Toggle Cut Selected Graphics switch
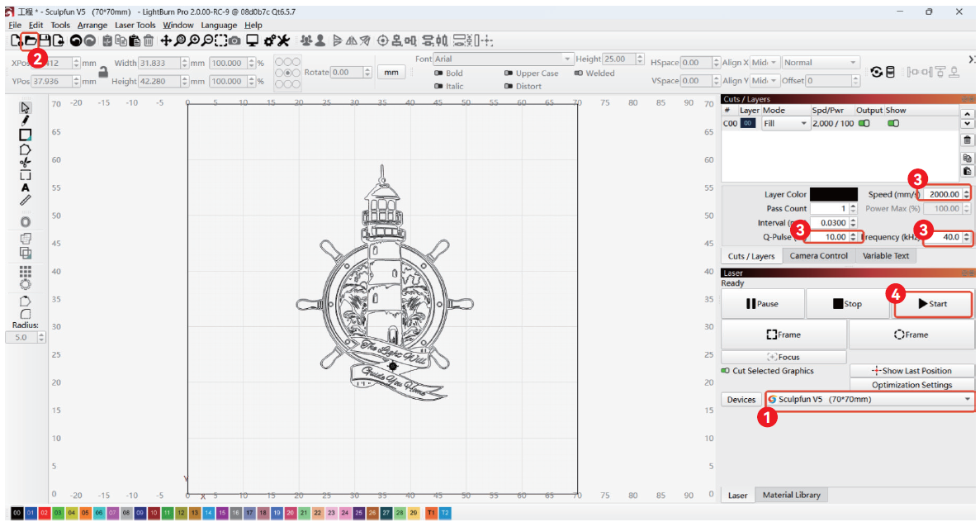 (726, 371)
